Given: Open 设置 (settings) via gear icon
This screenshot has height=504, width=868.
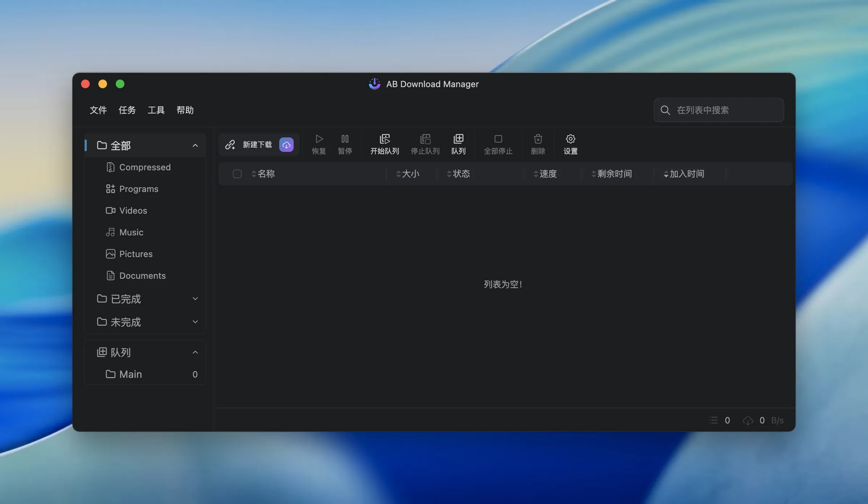Looking at the screenshot, I should (x=570, y=144).
